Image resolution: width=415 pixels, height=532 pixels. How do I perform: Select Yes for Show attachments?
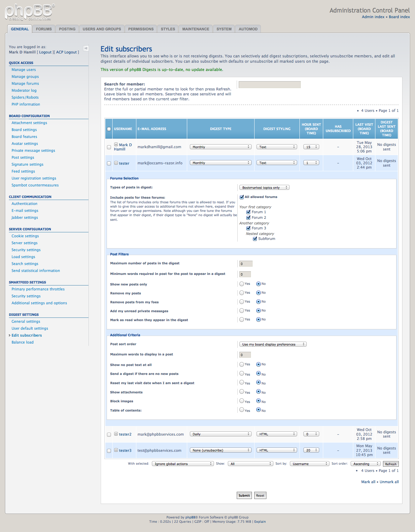[242, 392]
